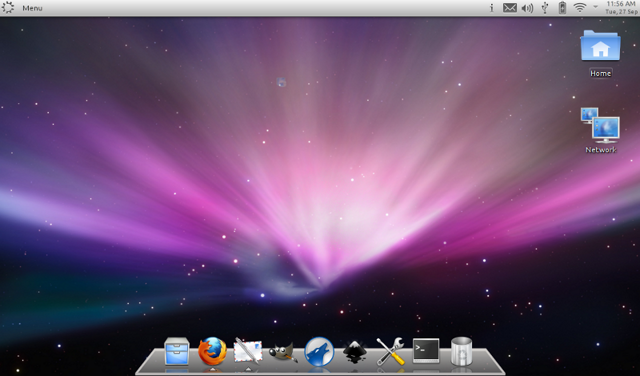The image size is (640, 376).
Task: Open system settings wrench and screwdriver icon
Action: 390,351
